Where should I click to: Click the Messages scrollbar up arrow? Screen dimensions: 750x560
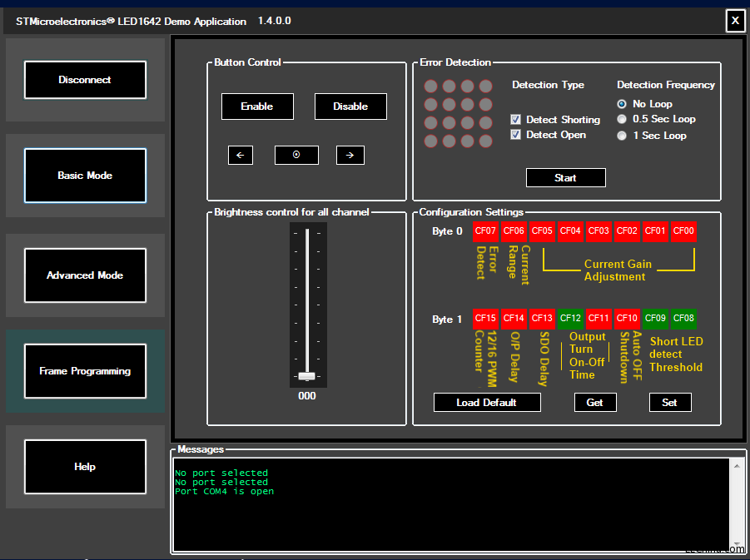tap(737, 466)
